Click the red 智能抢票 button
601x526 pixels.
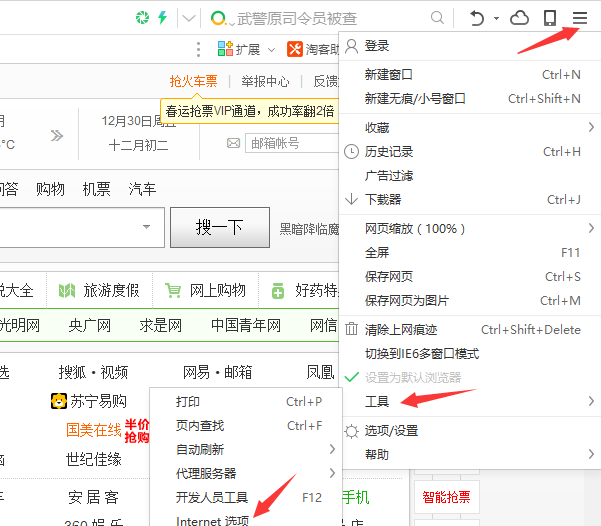(447, 497)
